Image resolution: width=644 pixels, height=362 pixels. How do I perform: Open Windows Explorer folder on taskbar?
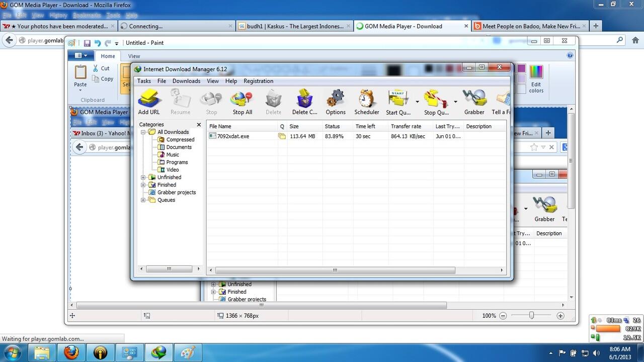42,352
